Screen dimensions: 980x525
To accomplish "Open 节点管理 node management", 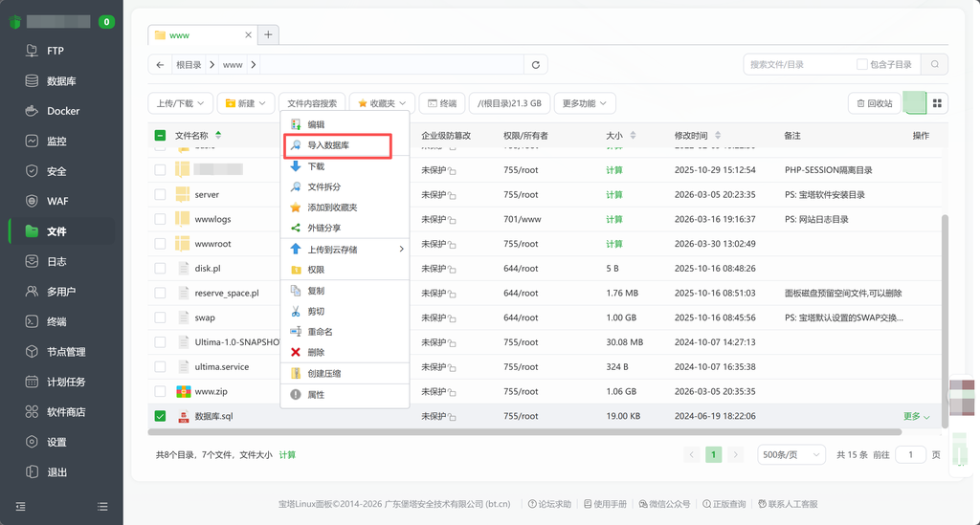I will [66, 352].
